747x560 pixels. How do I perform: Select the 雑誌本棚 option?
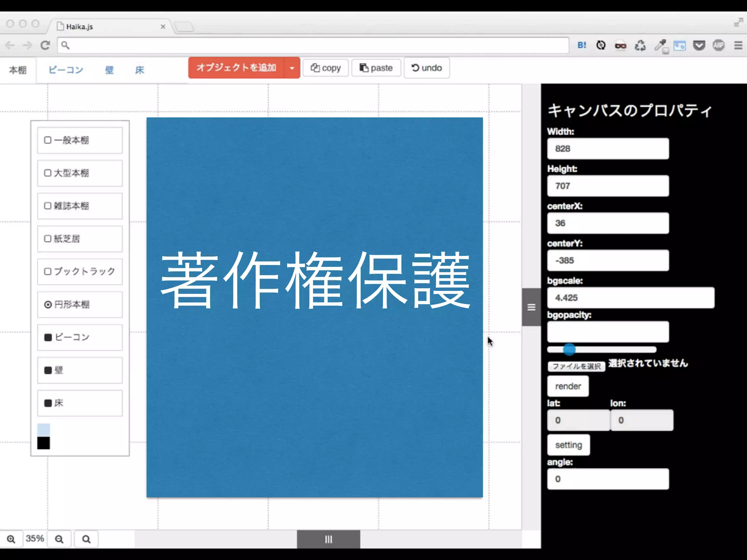click(x=80, y=206)
